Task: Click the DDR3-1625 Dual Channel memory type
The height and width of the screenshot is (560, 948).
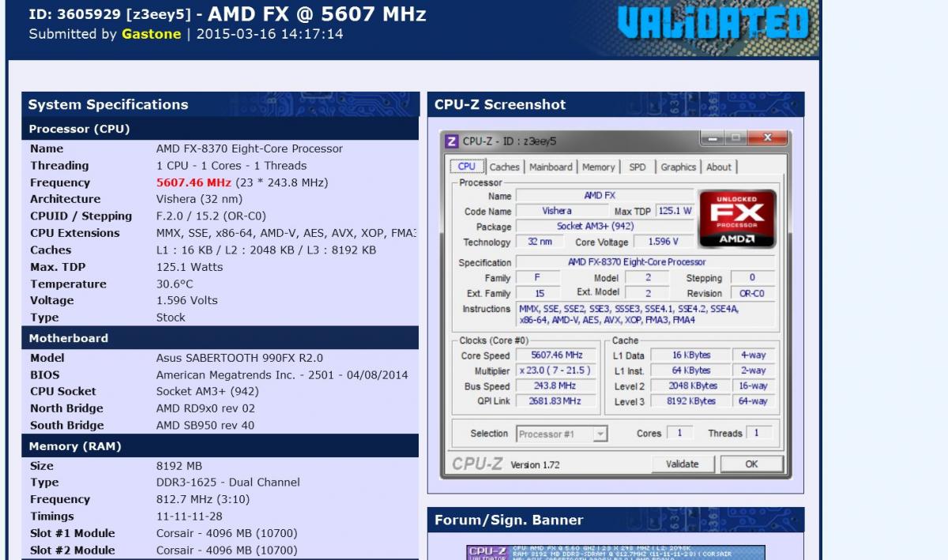Action: 228,483
